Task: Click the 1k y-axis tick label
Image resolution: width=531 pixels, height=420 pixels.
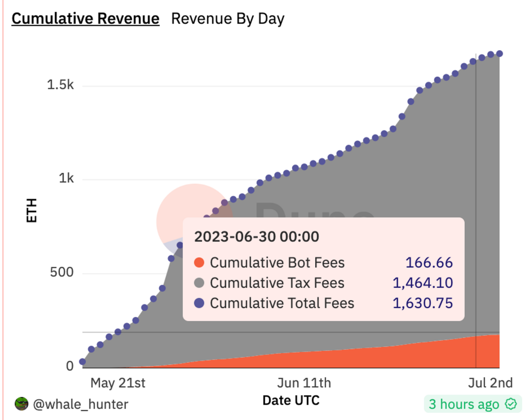Action: point(66,178)
